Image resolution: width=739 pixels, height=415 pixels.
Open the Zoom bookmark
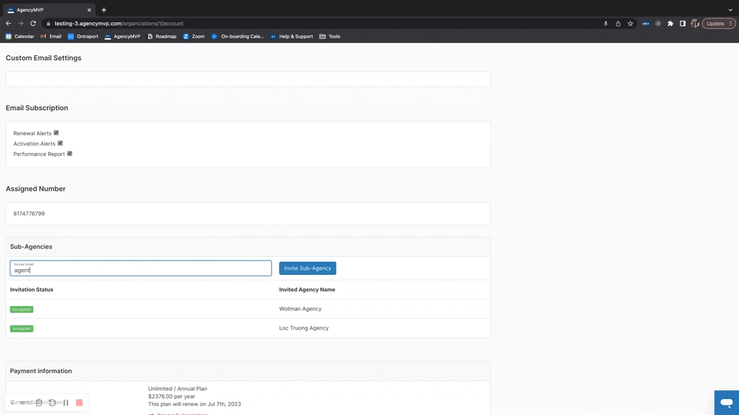(x=194, y=36)
